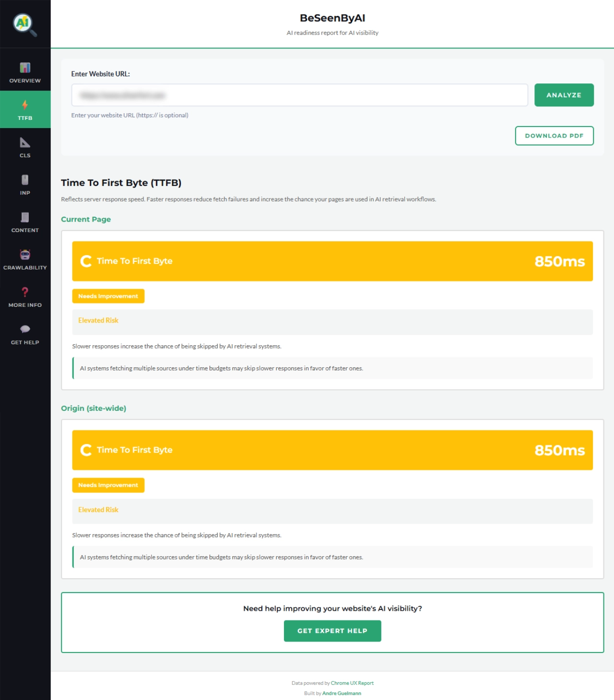Select the Overview sidebar icon
Viewport: 614px width, 700px height.
(x=24, y=67)
